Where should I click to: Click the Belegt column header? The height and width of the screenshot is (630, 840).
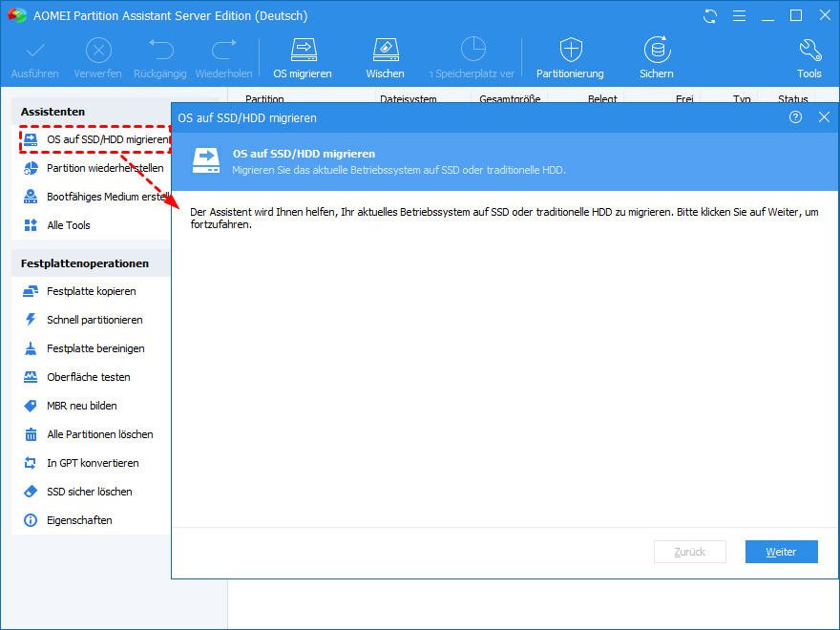[602, 98]
